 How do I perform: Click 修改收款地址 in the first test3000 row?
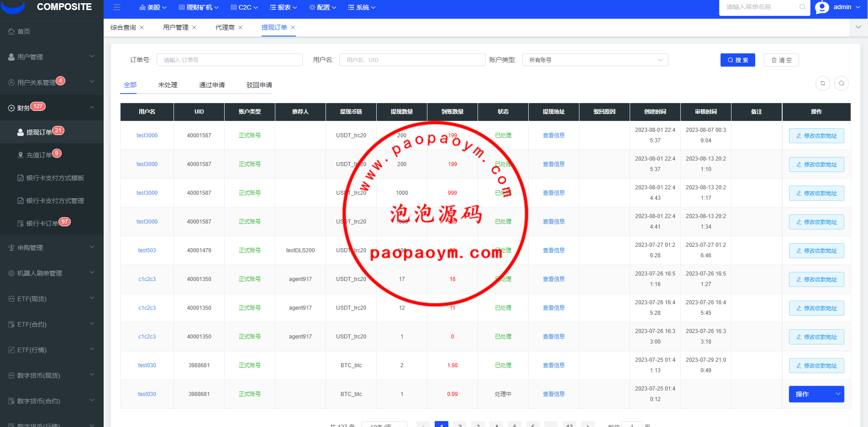(x=816, y=136)
